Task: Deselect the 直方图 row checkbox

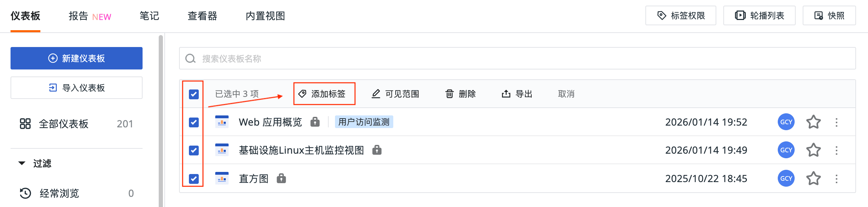Action: (x=194, y=179)
